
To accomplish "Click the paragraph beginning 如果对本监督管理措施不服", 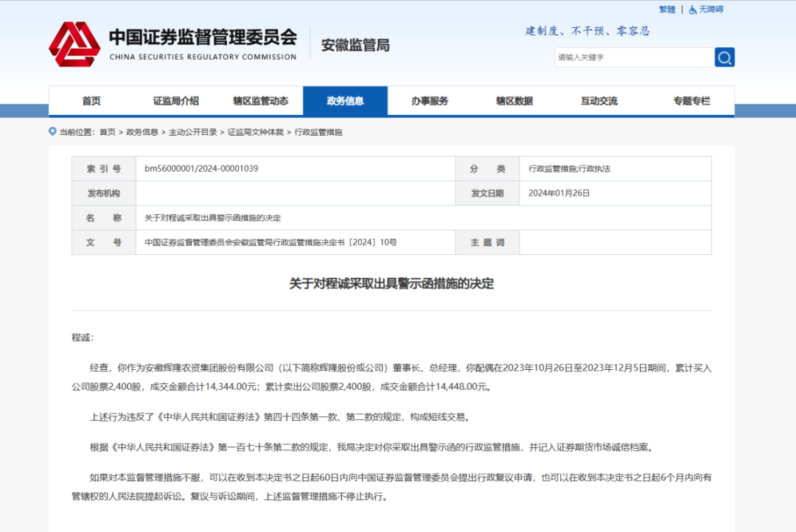I will (x=391, y=487).
